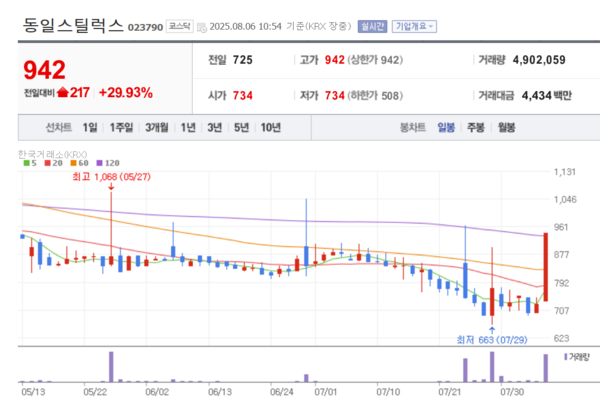Switch to the 월봉 candlestick chart
Viewport: 600px width, 410px height.
pyautogui.click(x=506, y=127)
